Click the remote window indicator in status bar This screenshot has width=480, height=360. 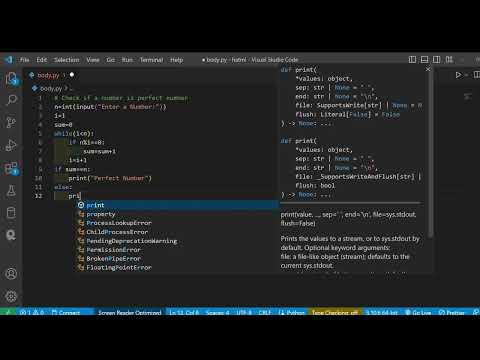(8, 312)
